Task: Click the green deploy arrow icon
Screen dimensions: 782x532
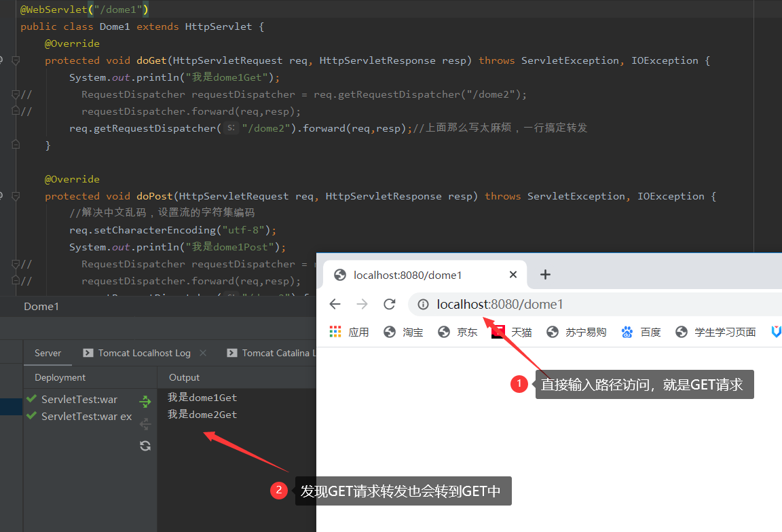Action: (145, 401)
